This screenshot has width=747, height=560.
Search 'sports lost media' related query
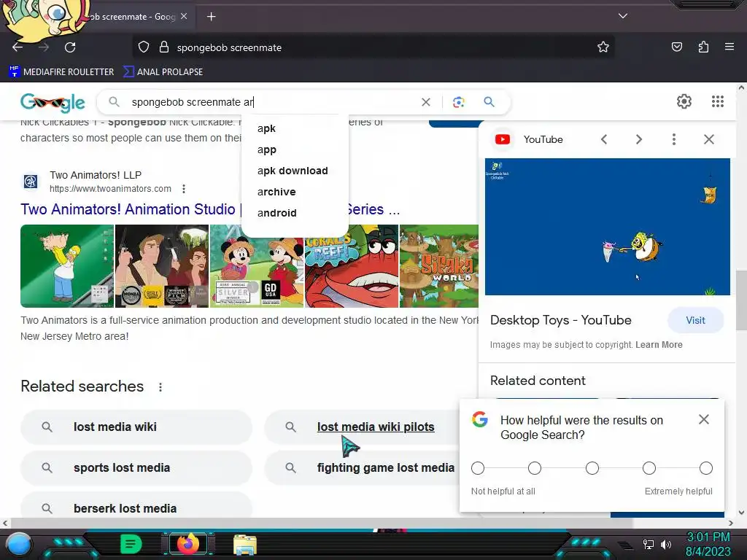click(x=136, y=467)
